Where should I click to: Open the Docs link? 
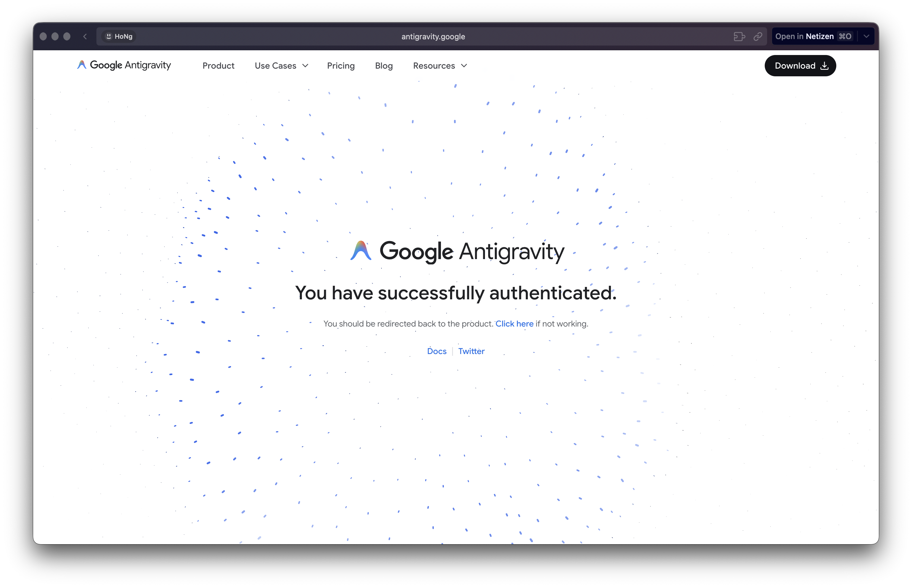(437, 351)
